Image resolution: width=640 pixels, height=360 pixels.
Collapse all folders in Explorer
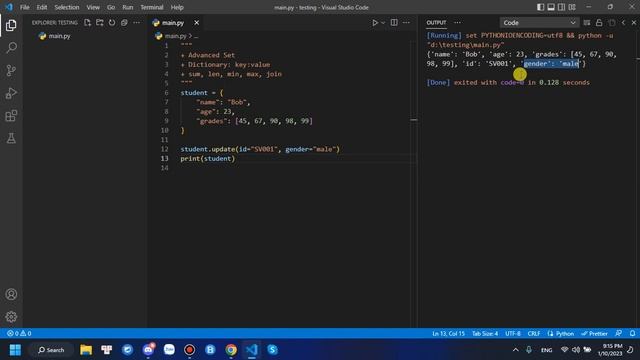[x=124, y=23]
